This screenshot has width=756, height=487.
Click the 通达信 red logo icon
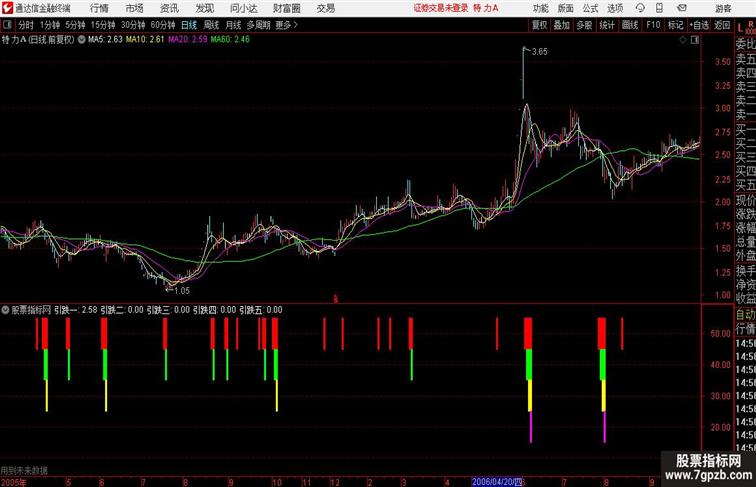[x=7, y=8]
